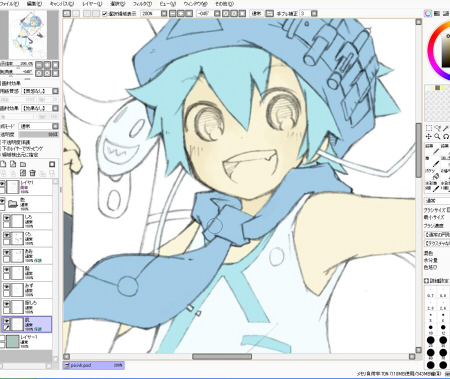The image size is (450, 379).
Task: Open the ウィンドウ menu
Action: (195, 4)
